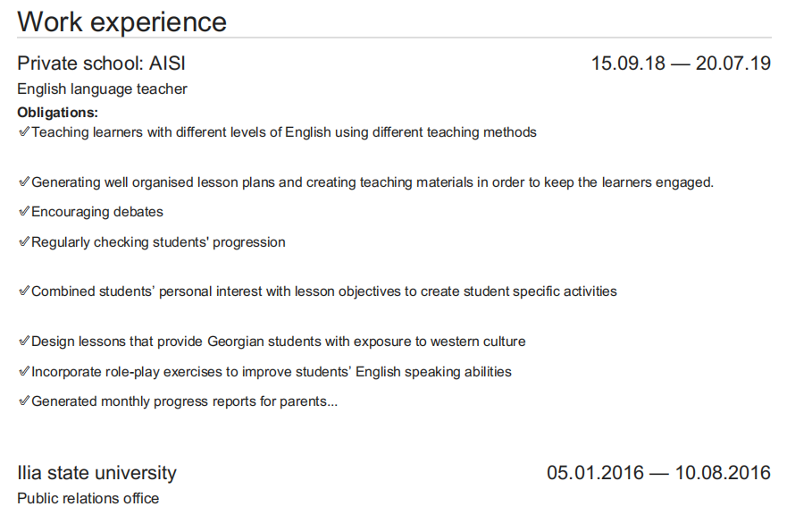Click the text "Regularly checking students' progression"

point(158,242)
